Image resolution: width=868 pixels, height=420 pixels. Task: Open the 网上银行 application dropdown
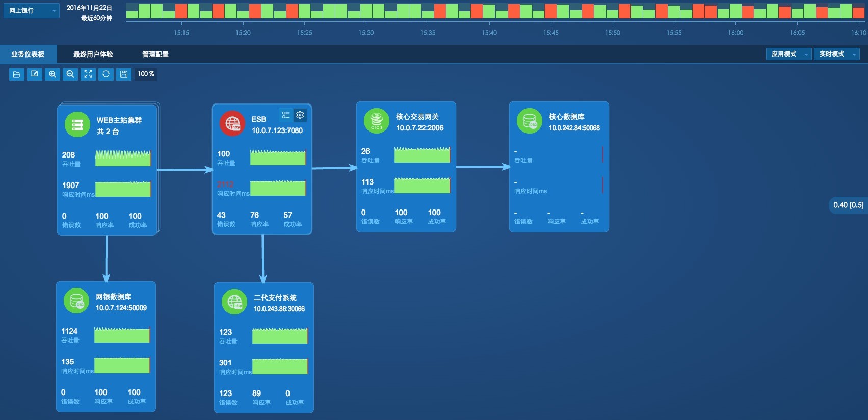coord(32,11)
